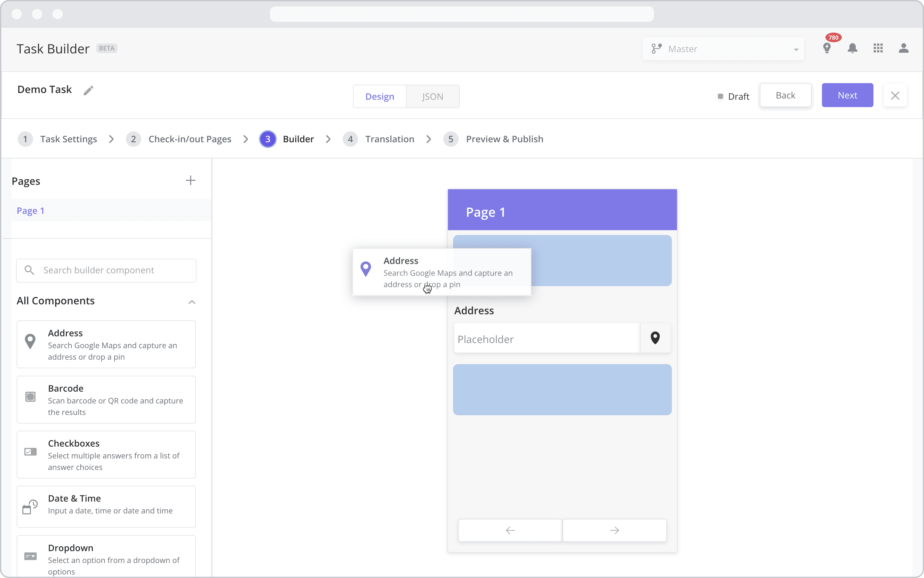The height and width of the screenshot is (578, 924).
Task: Click the Address Placeholder input field
Action: pyautogui.click(x=547, y=338)
